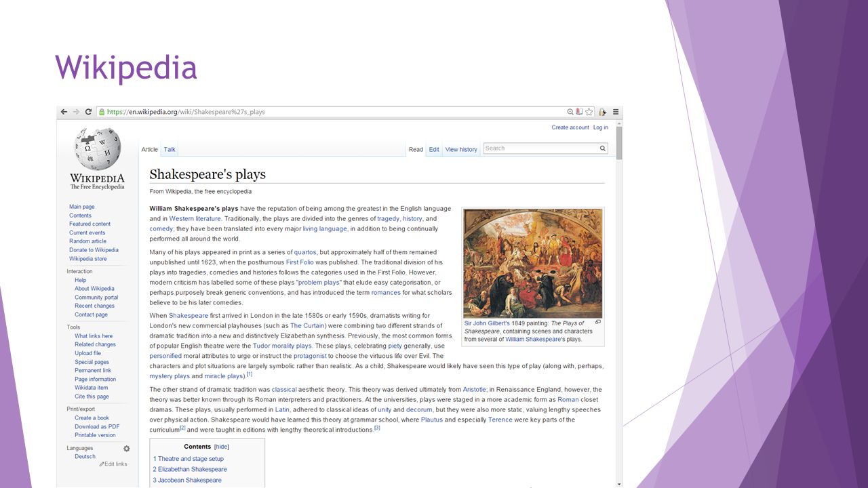Open the Western literature link
The height and width of the screenshot is (488, 868).
click(x=195, y=219)
